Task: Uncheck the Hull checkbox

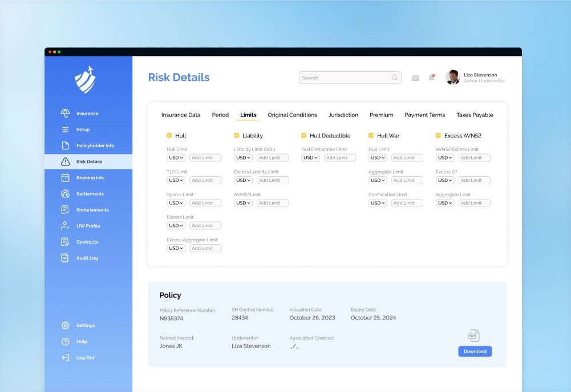Action: coord(169,136)
